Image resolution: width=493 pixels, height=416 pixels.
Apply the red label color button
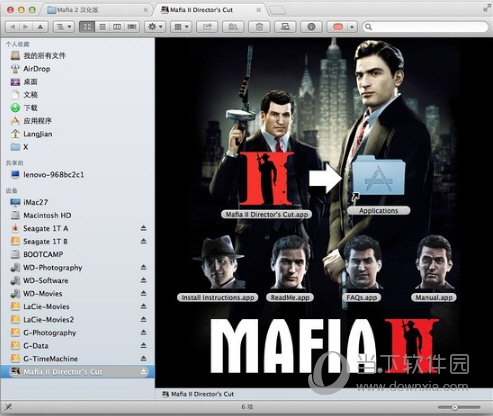(x=337, y=27)
